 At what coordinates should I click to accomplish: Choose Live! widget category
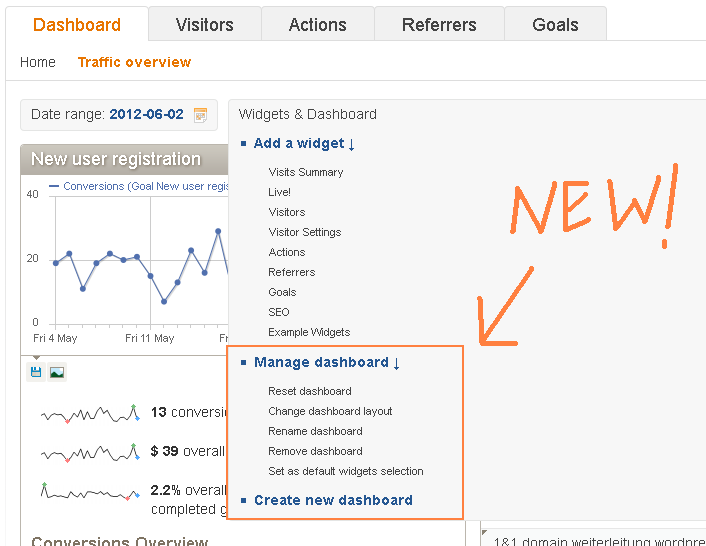point(279,192)
